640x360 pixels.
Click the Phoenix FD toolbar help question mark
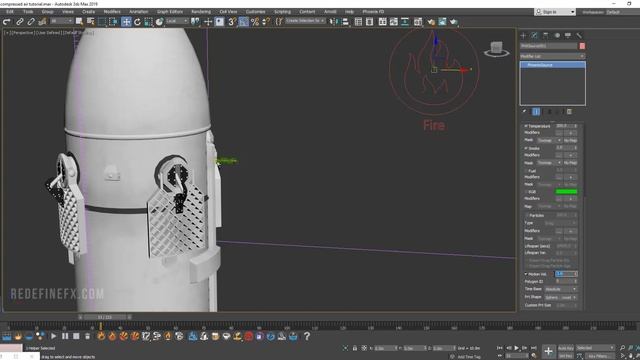tap(307, 336)
